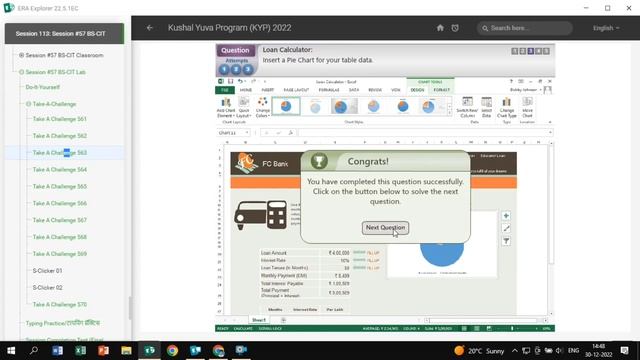
Task: Click the Question label button
Action: point(236,50)
